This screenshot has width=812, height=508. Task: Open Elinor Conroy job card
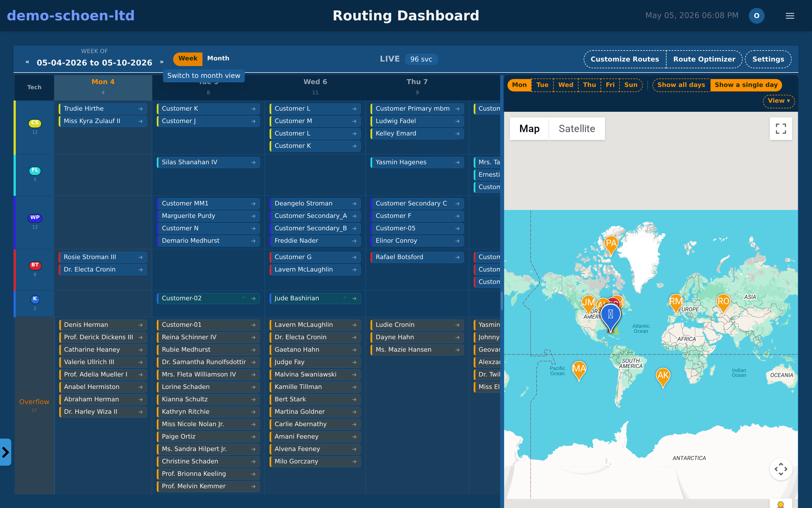click(417, 241)
